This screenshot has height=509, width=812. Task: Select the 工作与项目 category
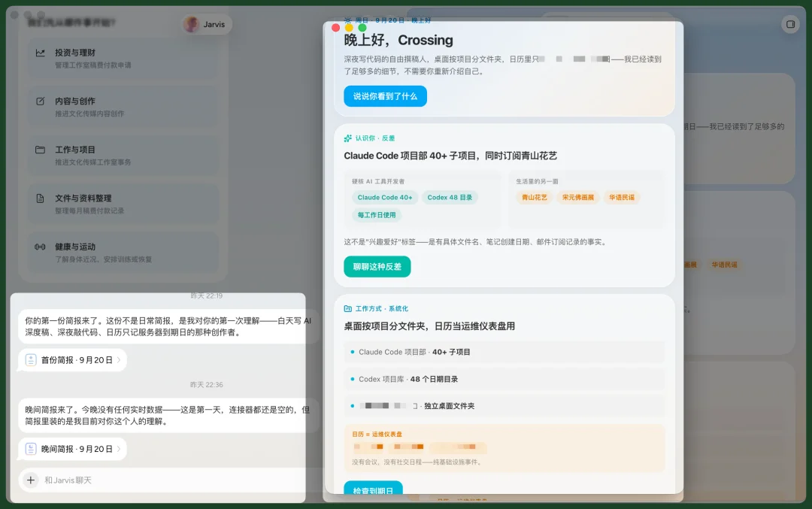[123, 156]
